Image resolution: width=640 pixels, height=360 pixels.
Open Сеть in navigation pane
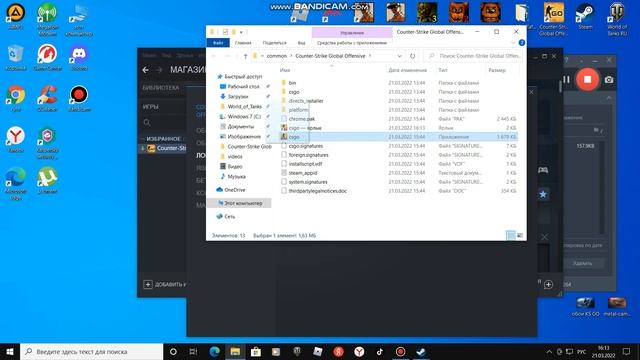pyautogui.click(x=229, y=216)
